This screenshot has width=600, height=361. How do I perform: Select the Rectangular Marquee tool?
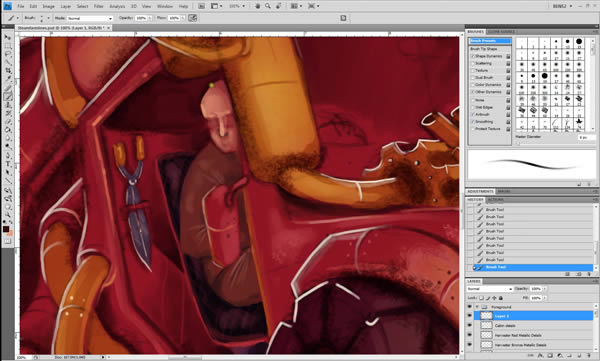point(7,45)
